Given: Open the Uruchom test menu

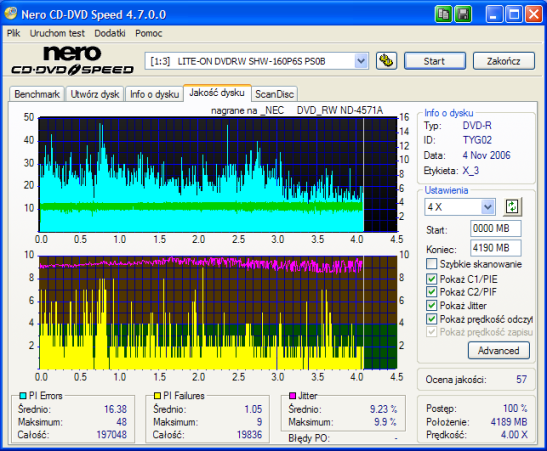Looking at the screenshot, I should [x=57, y=33].
